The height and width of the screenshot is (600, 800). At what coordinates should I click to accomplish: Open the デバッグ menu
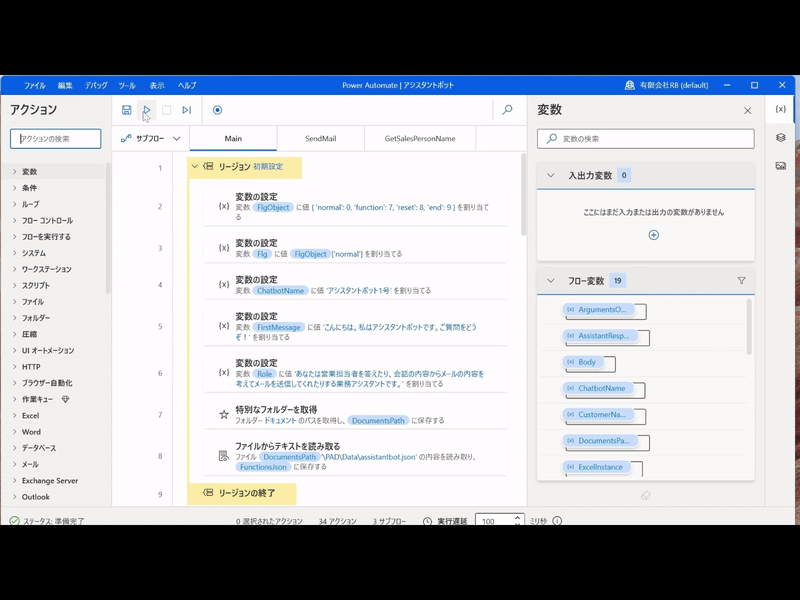point(96,86)
